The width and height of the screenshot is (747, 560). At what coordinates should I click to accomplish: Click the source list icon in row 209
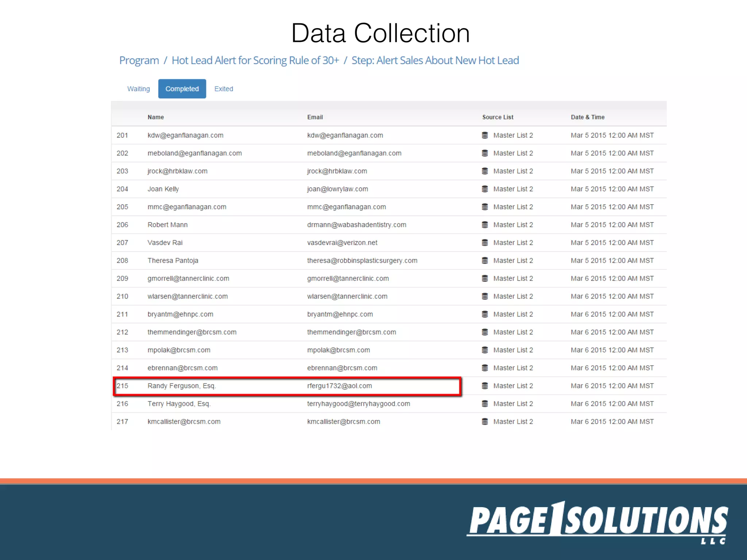pos(485,278)
